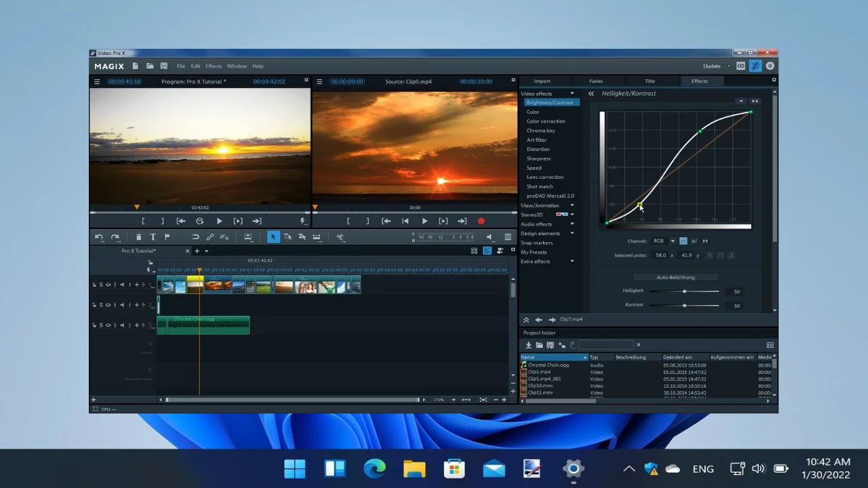Switch to the Import tab
Screen dimensions: 868x488
pos(542,81)
